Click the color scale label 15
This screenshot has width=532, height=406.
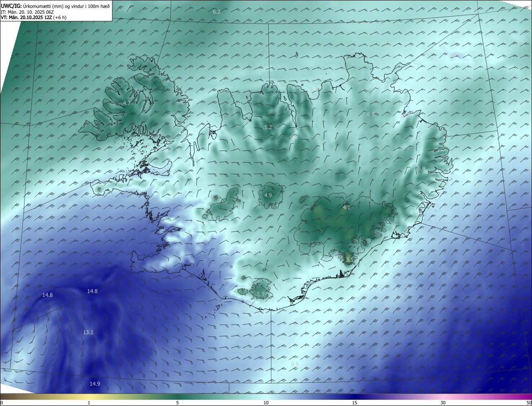(355, 403)
